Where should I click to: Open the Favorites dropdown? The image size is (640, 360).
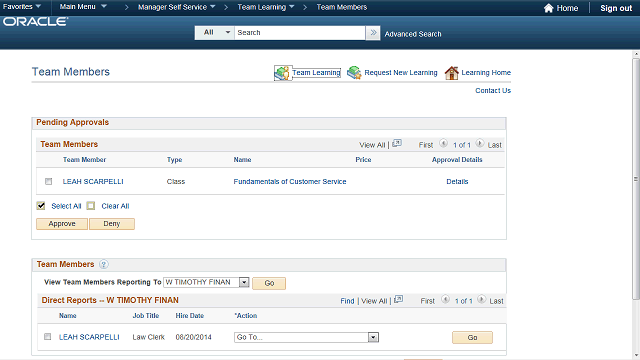click(x=22, y=7)
